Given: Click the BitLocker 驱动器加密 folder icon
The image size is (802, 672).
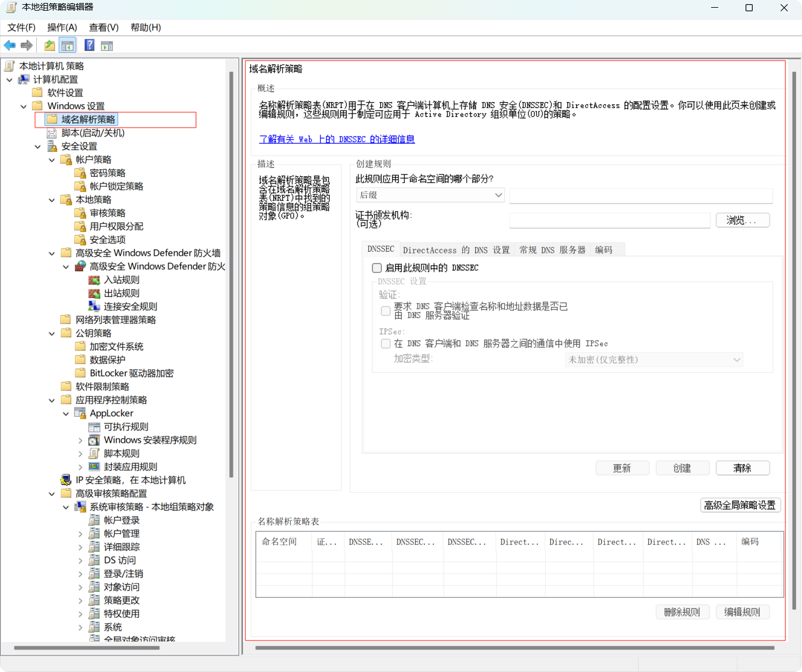Looking at the screenshot, I should (80, 373).
